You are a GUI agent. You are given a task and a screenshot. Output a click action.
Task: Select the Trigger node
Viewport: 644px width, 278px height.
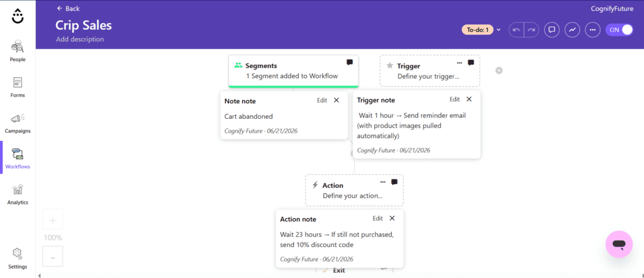430,71
